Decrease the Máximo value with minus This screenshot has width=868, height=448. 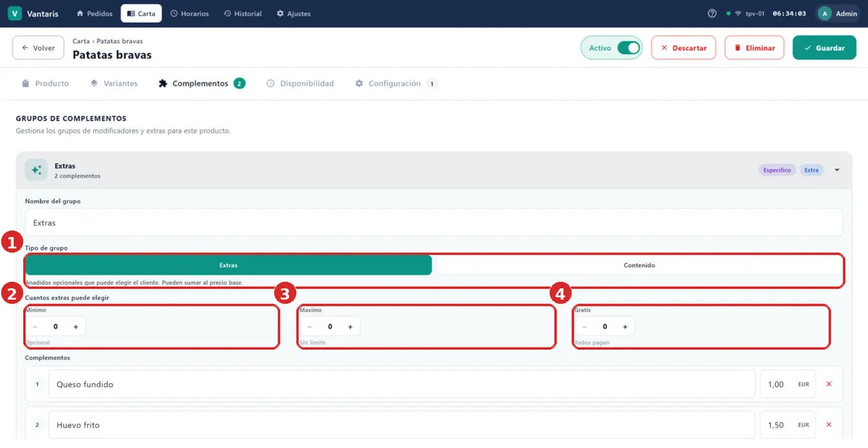(x=310, y=327)
